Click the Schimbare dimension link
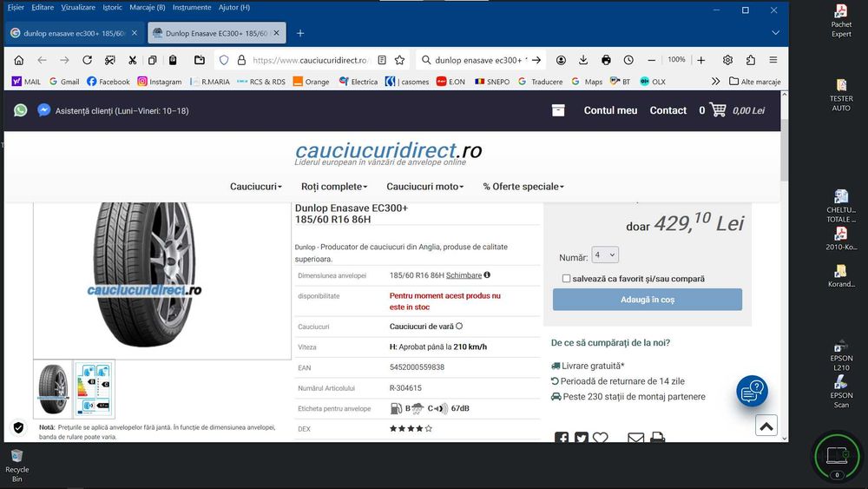The image size is (868, 489). [x=464, y=275]
